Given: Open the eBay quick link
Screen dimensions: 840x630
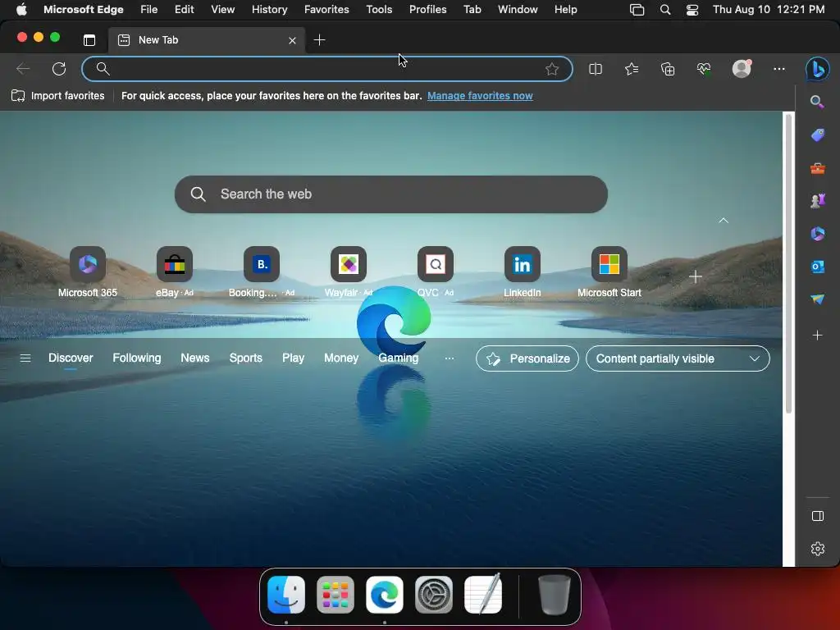Looking at the screenshot, I should pos(175,272).
